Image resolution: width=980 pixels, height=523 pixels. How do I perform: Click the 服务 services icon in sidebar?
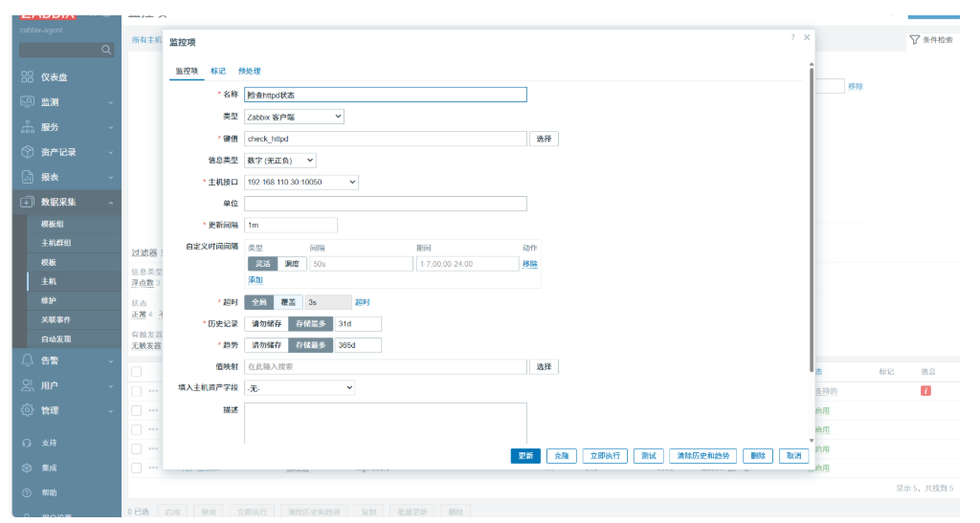28,127
